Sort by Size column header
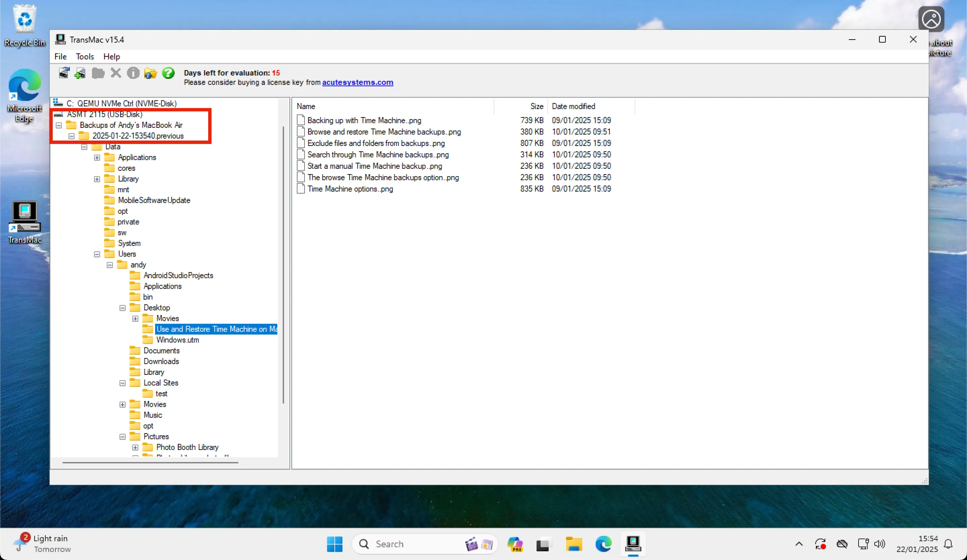The width and height of the screenshot is (967, 560). coord(521,106)
